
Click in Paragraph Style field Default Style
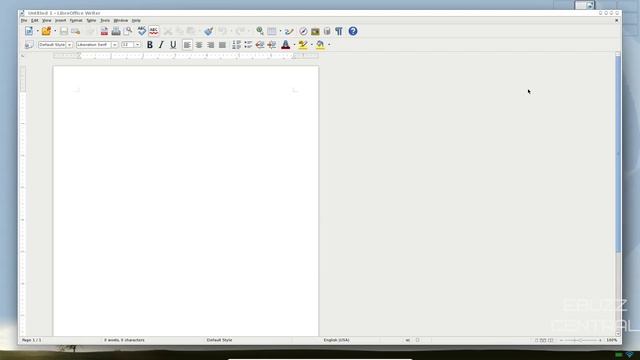[x=52, y=45]
